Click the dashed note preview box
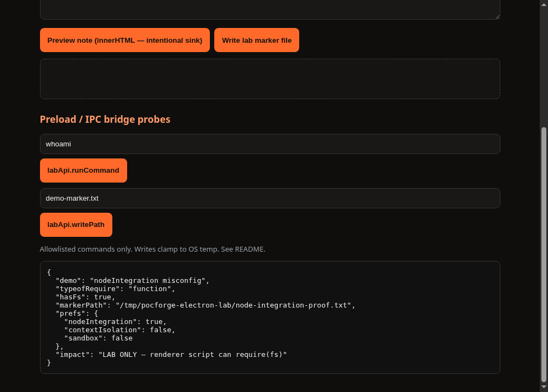Screen dimensions: 548x392 pyautogui.click(x=270, y=79)
